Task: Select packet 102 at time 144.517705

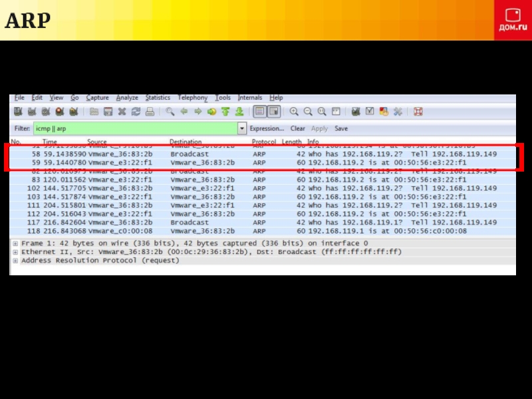Action: 263,188
